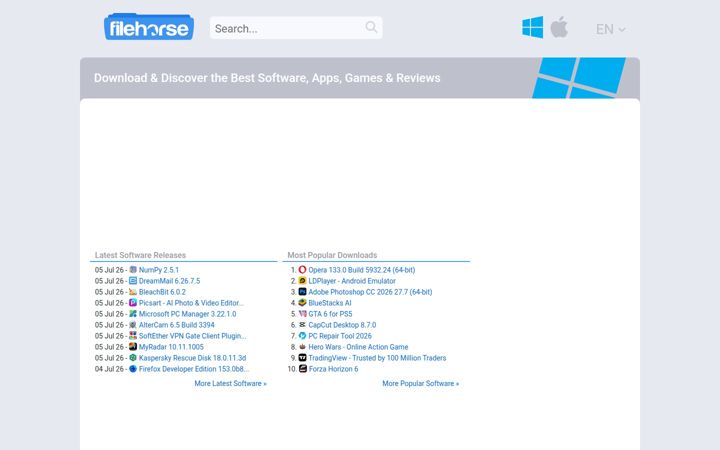Viewport: 720px width, 450px height.
Task: Click the Picsart app icon
Action: click(x=133, y=303)
